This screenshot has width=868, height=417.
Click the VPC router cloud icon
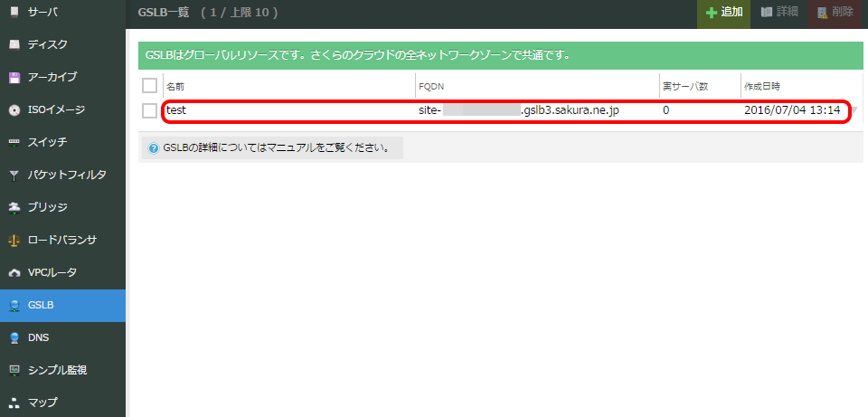point(15,273)
